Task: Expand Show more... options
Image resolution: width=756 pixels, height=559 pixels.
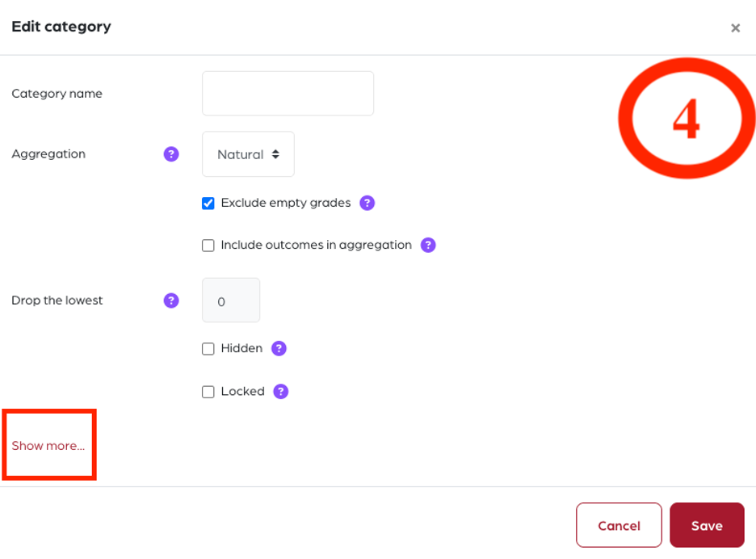Action: pyautogui.click(x=48, y=446)
